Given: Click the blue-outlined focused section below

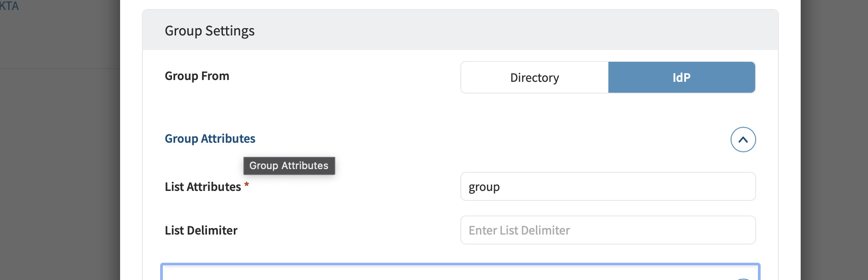Looking at the screenshot, I should 459,272.
